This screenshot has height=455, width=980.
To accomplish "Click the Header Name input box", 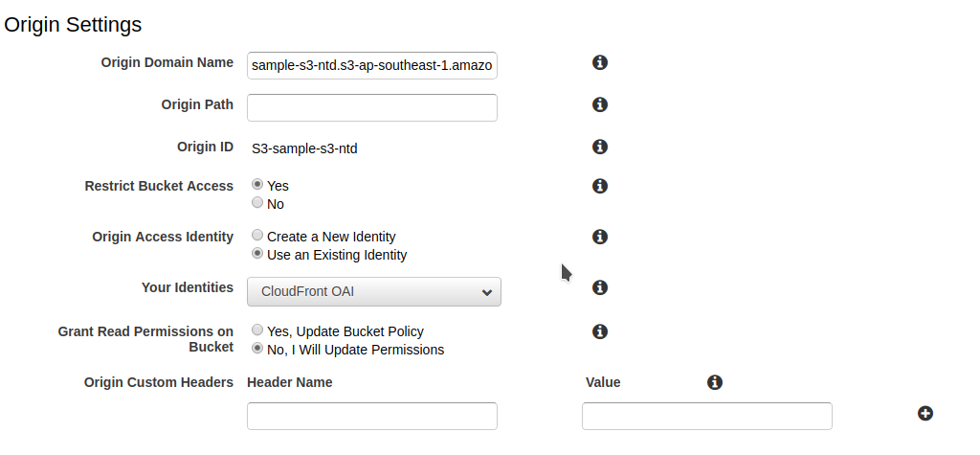I will (371, 416).
